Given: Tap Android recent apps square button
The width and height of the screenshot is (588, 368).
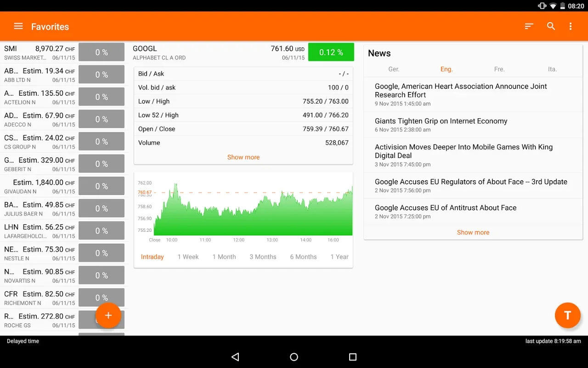Looking at the screenshot, I should [353, 357].
